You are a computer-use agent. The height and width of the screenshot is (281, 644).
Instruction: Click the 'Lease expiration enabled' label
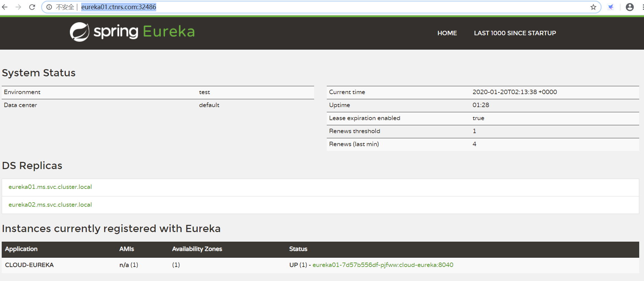click(364, 118)
